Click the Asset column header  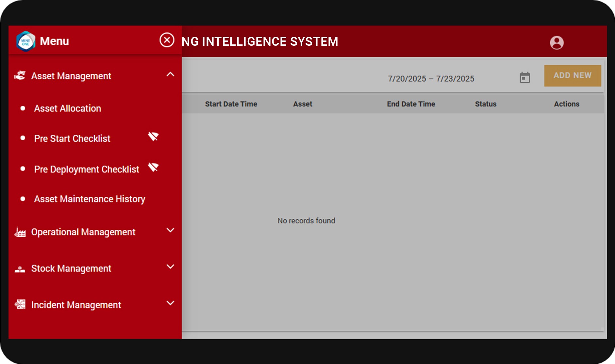(303, 104)
